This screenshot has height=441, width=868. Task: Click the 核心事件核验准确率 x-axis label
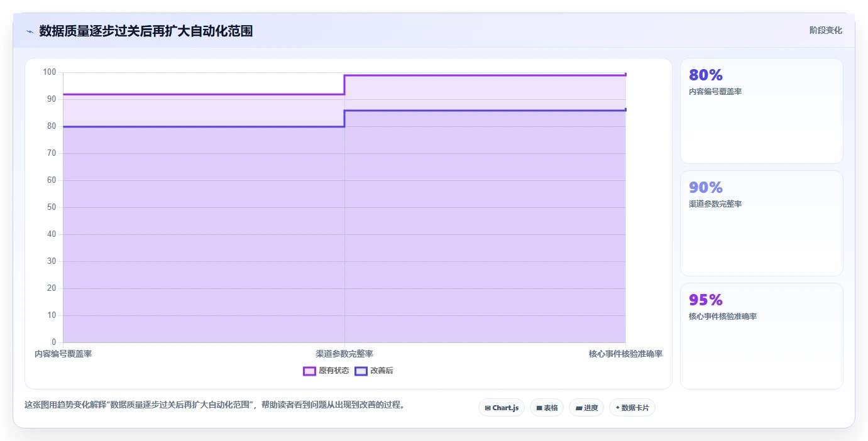click(x=625, y=354)
